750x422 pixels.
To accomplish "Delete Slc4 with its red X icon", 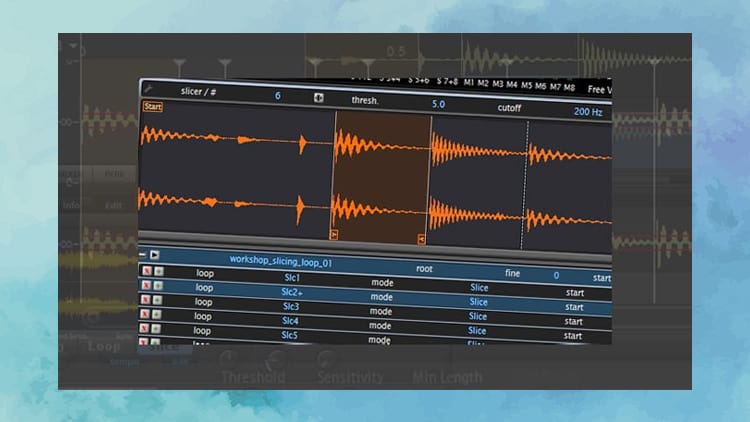I will click(x=144, y=314).
